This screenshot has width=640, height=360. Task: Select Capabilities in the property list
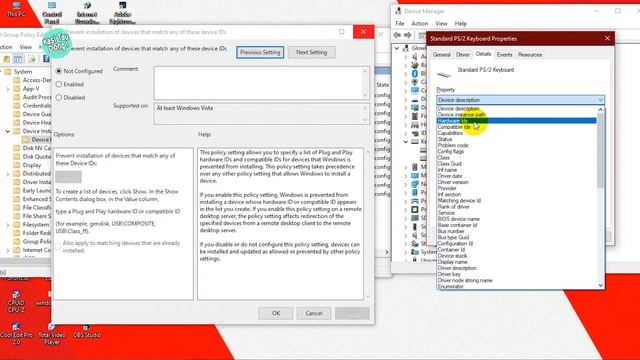(x=517, y=133)
